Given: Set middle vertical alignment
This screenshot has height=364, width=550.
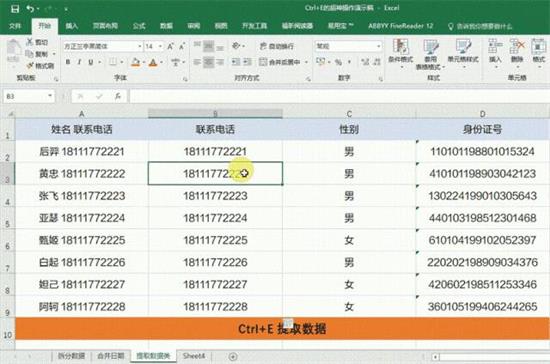Looking at the screenshot, I should click(209, 45).
